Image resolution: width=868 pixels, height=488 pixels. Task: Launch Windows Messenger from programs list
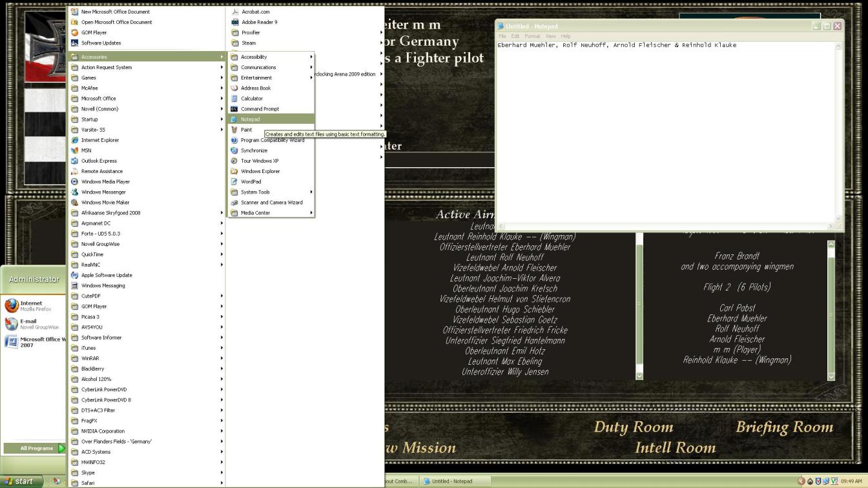point(147,192)
